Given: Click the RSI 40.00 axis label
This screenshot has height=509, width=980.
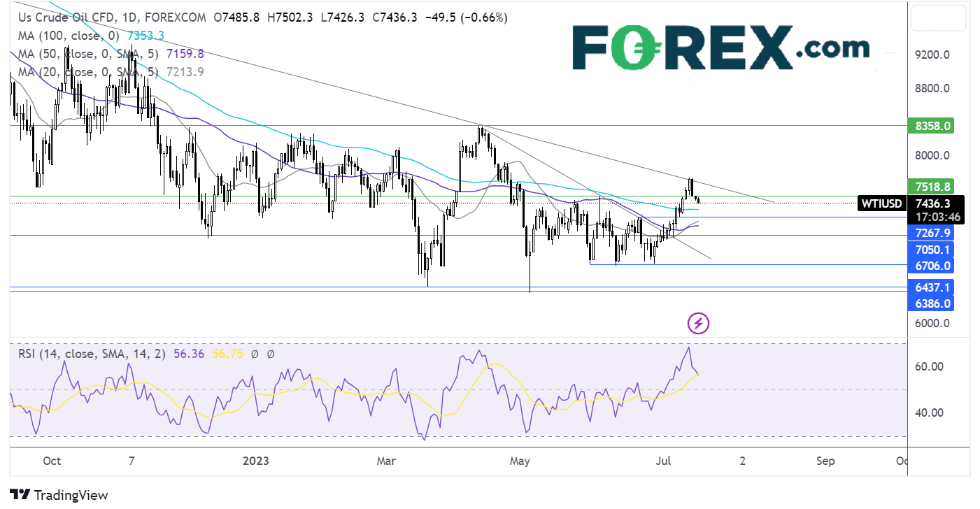Looking at the screenshot, I should coord(930,413).
